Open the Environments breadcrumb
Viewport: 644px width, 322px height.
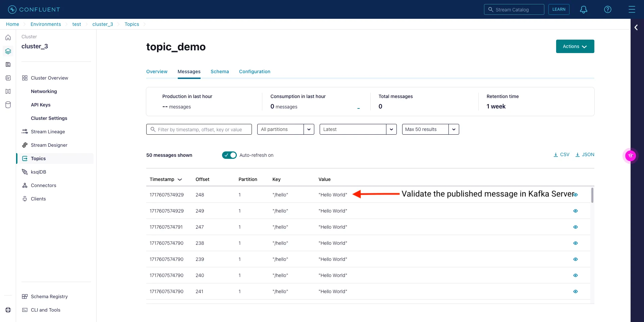point(46,24)
